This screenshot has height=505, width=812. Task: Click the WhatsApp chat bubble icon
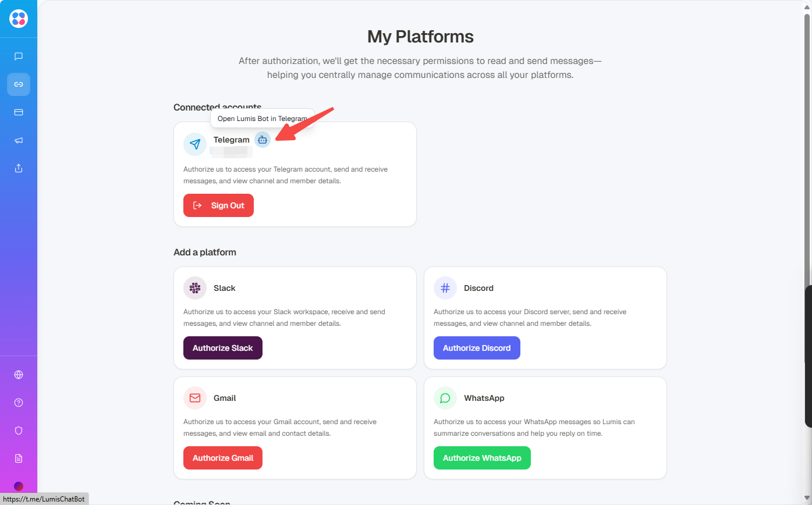[445, 398]
